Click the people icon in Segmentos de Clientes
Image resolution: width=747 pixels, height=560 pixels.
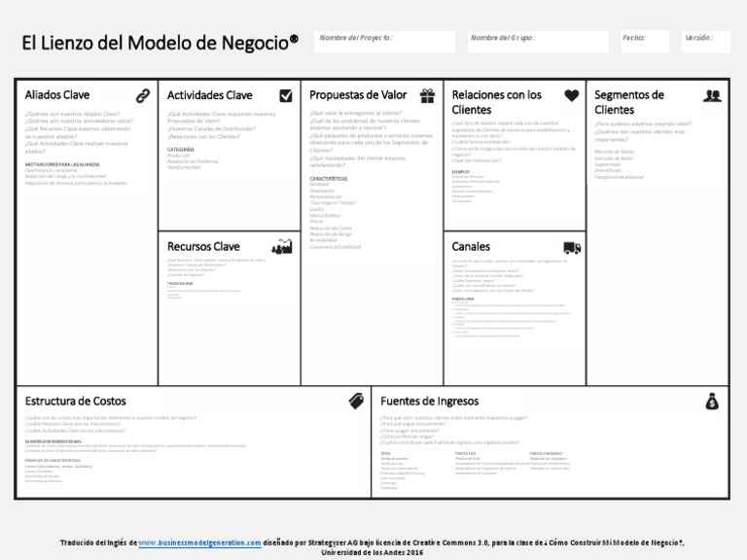point(712,95)
